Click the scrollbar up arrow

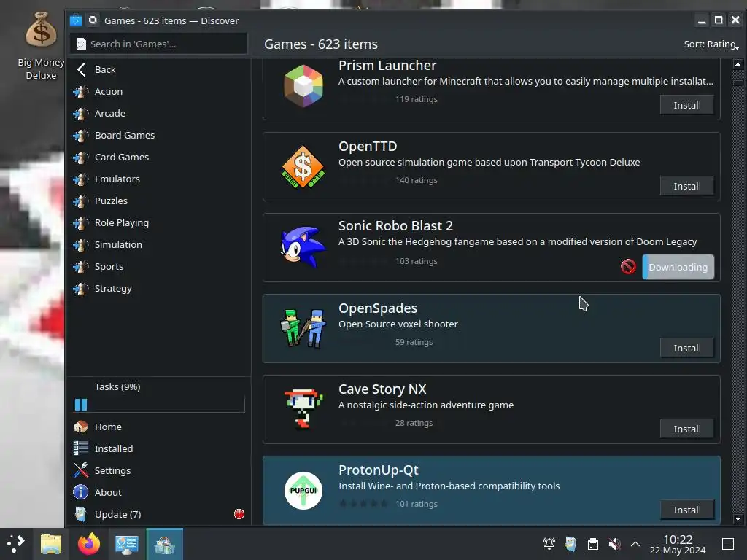[x=738, y=64]
